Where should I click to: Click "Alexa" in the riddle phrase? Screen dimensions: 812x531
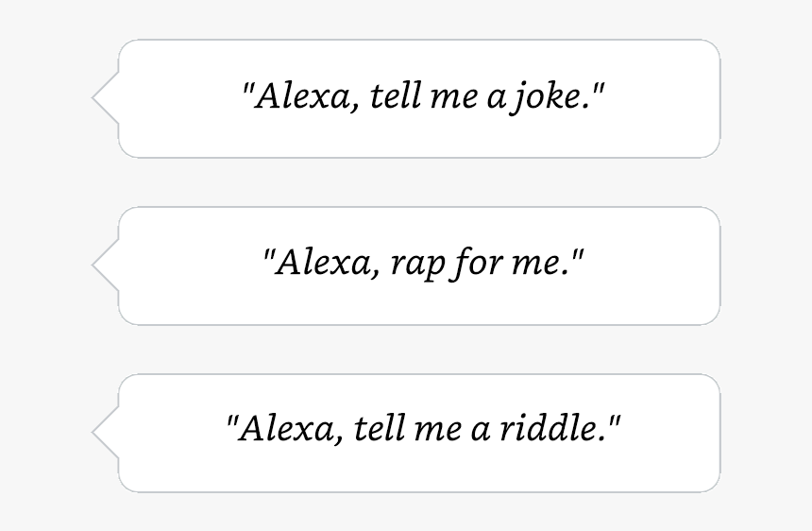coord(286,429)
